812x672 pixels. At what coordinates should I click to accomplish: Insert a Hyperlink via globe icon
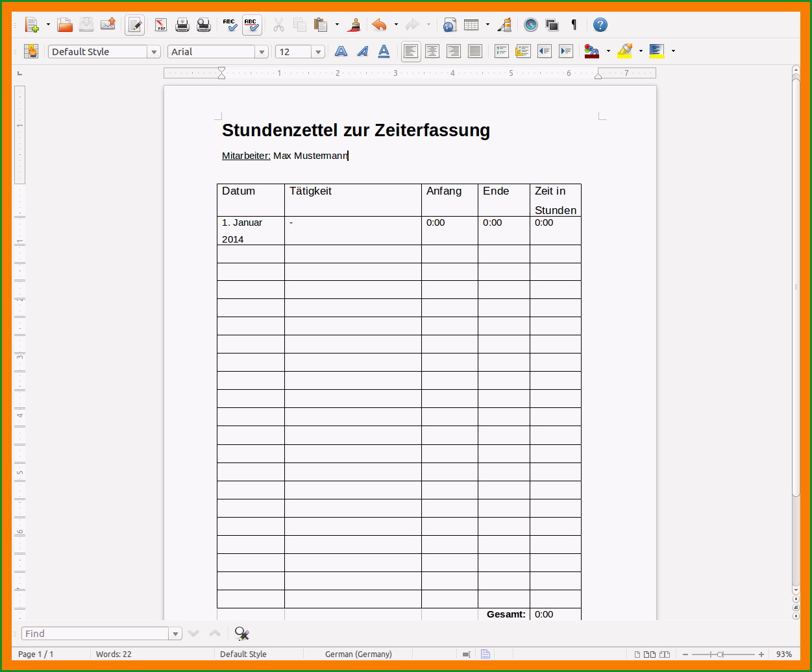coord(450,25)
